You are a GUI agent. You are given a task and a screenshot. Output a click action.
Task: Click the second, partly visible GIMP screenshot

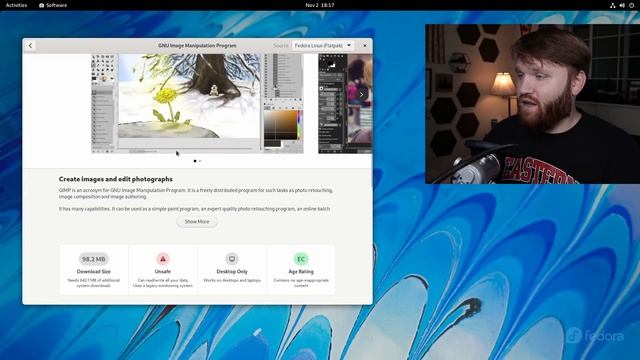345,104
